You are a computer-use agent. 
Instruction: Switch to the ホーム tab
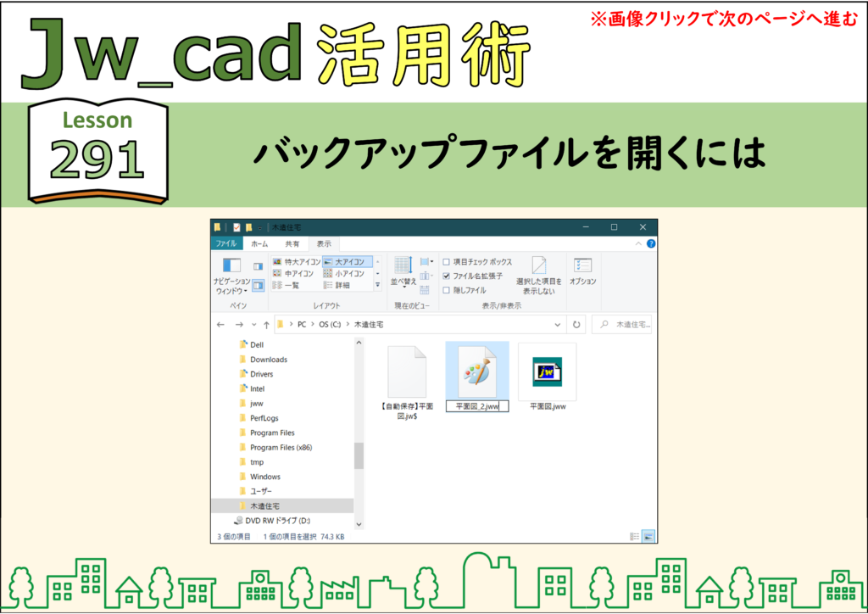tap(259, 243)
